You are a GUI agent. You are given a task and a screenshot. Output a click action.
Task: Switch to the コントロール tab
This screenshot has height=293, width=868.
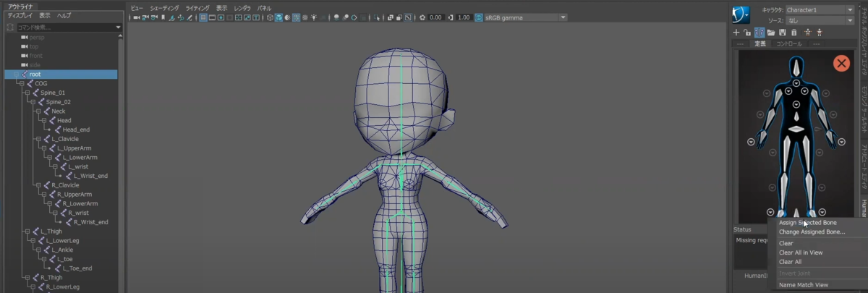(788, 44)
